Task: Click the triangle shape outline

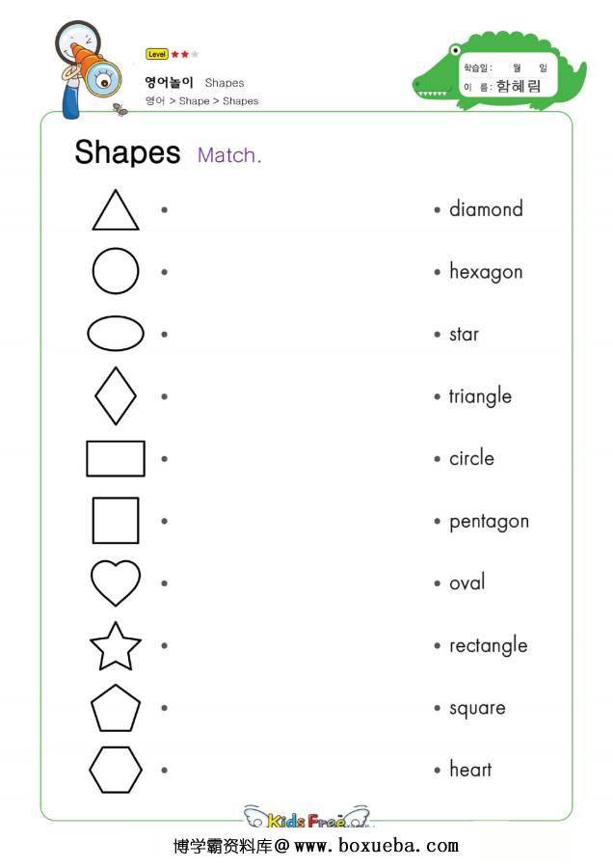Action: 115,210
